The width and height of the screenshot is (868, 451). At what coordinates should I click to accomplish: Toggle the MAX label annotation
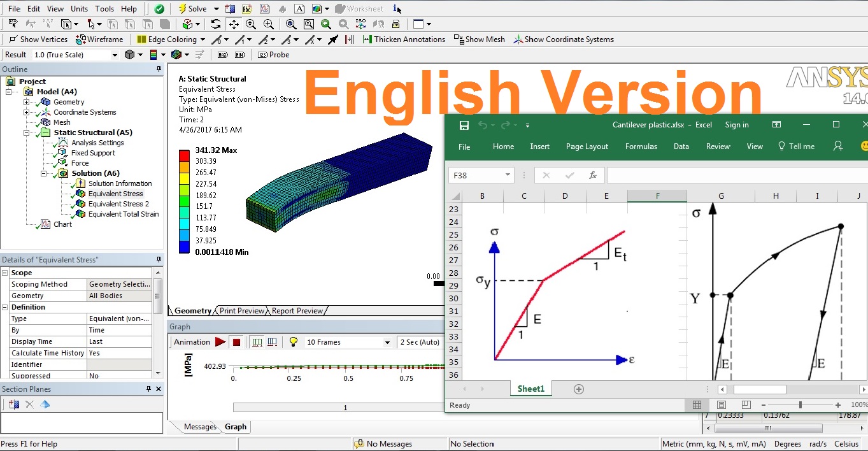coord(223,55)
